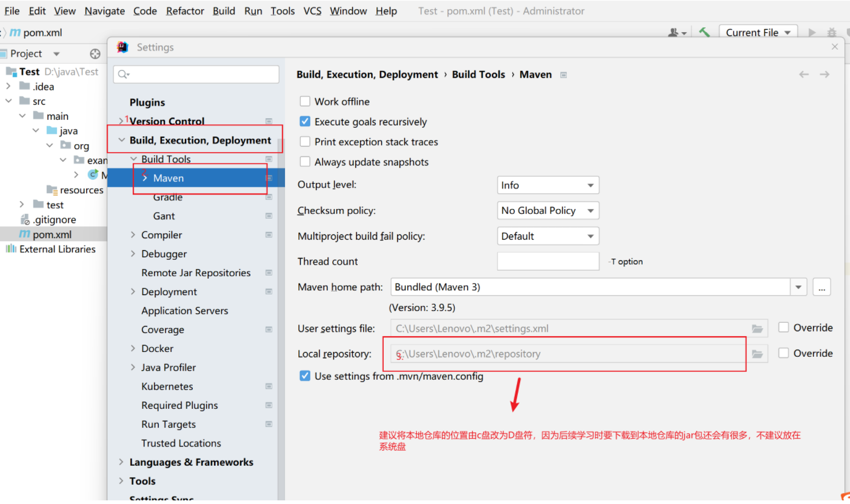The image size is (850, 504).
Task: Open Coverage settings
Action: coord(162,330)
